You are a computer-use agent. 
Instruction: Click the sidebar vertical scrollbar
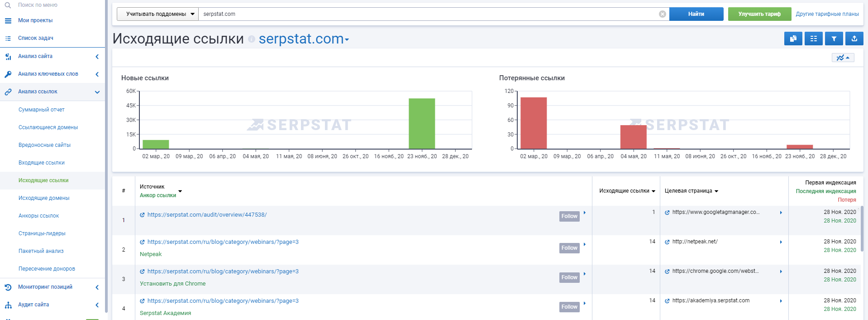point(106,156)
